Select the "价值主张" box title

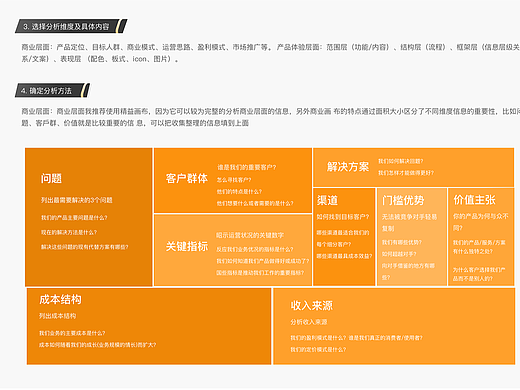(474, 200)
